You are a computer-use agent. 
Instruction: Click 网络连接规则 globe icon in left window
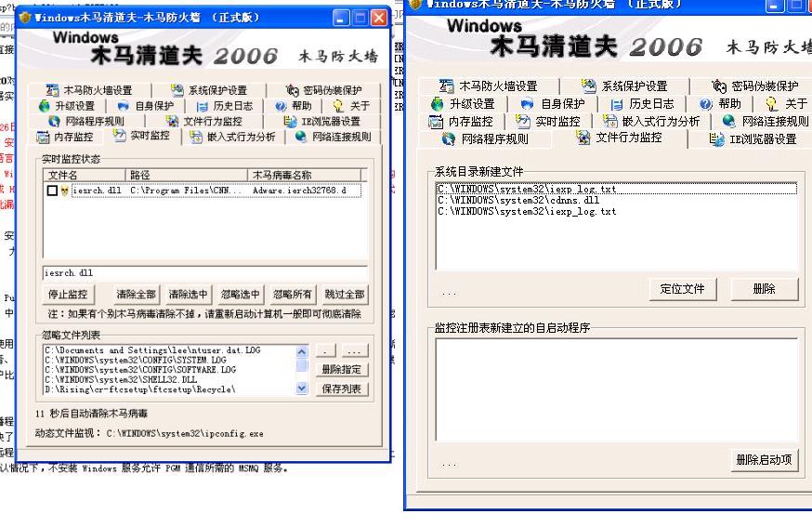point(301,137)
